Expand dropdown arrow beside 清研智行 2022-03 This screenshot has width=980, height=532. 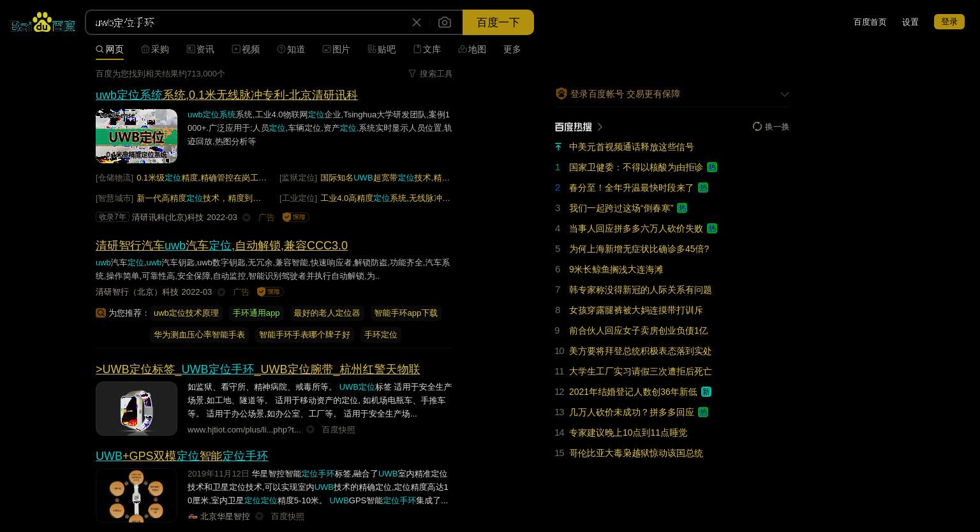tap(221, 292)
